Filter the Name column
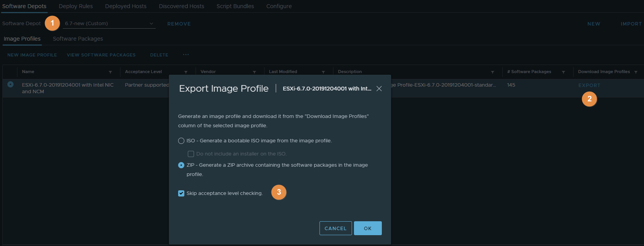The width and height of the screenshot is (644, 246). click(110, 72)
